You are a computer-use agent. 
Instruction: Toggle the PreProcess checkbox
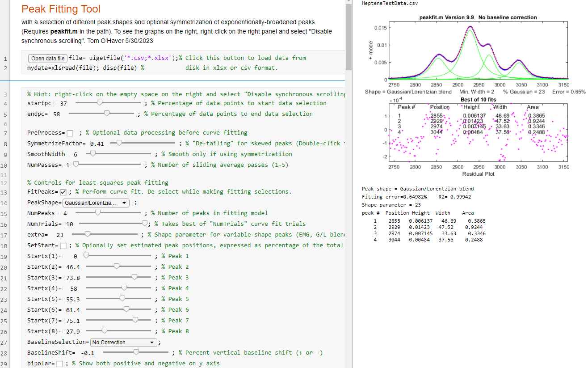[70, 133]
